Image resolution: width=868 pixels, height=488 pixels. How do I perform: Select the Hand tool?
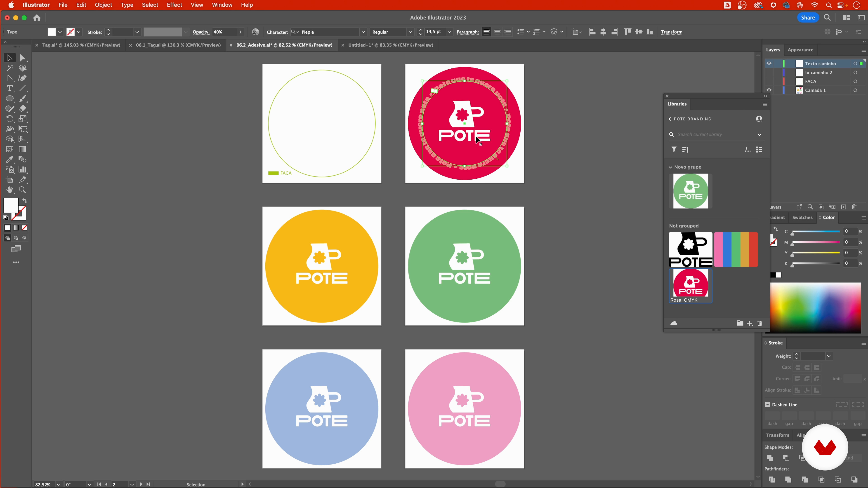click(9, 190)
